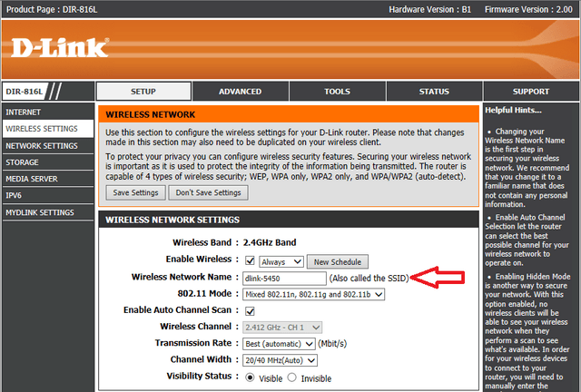Click the DIR-816L model label
The height and width of the screenshot is (392, 581).
point(25,91)
